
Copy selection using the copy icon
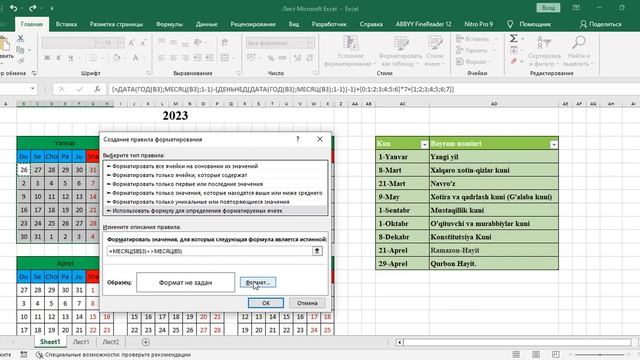click(x=20, y=50)
